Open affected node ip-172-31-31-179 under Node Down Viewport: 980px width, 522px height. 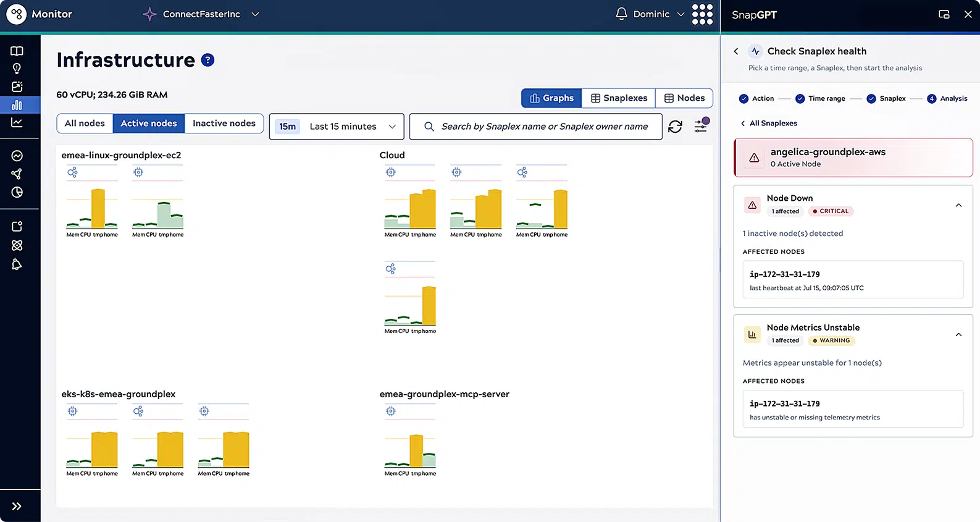tap(853, 280)
